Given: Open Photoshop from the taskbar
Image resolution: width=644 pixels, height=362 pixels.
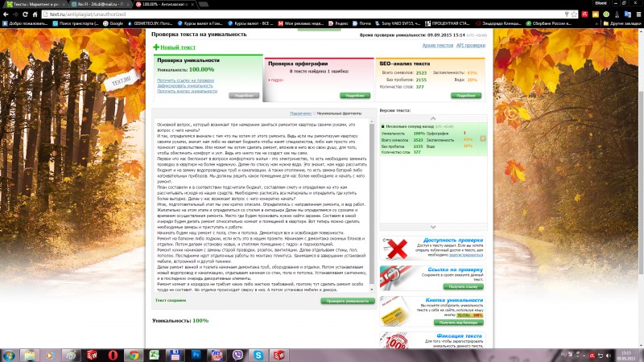Looking at the screenshot, I should (196, 355).
